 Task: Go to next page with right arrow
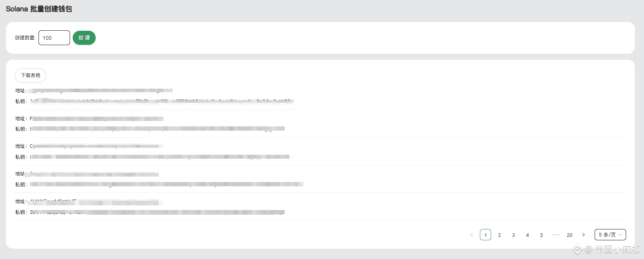point(583,235)
